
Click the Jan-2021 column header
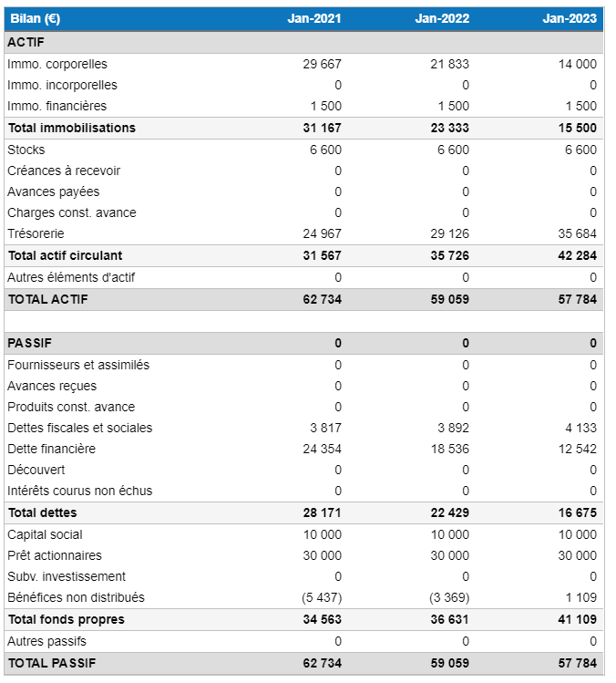click(313, 19)
